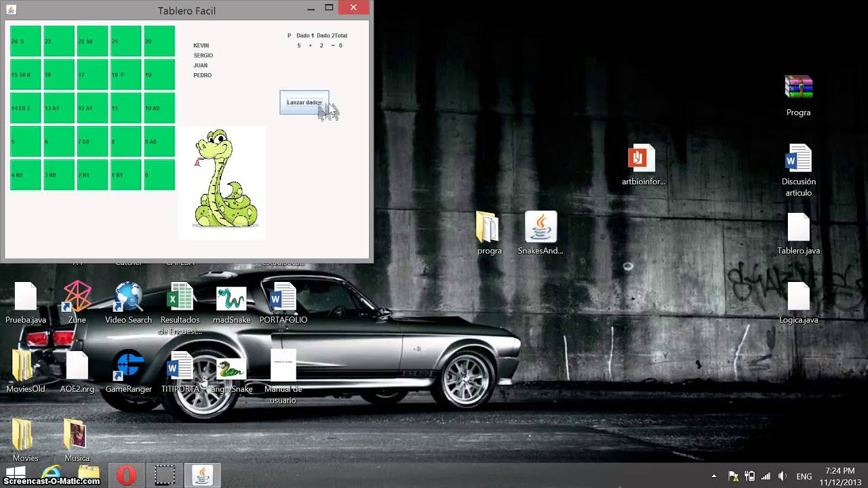The width and height of the screenshot is (868, 488).
Task: Switch to Java app in taskbar
Action: [202, 475]
